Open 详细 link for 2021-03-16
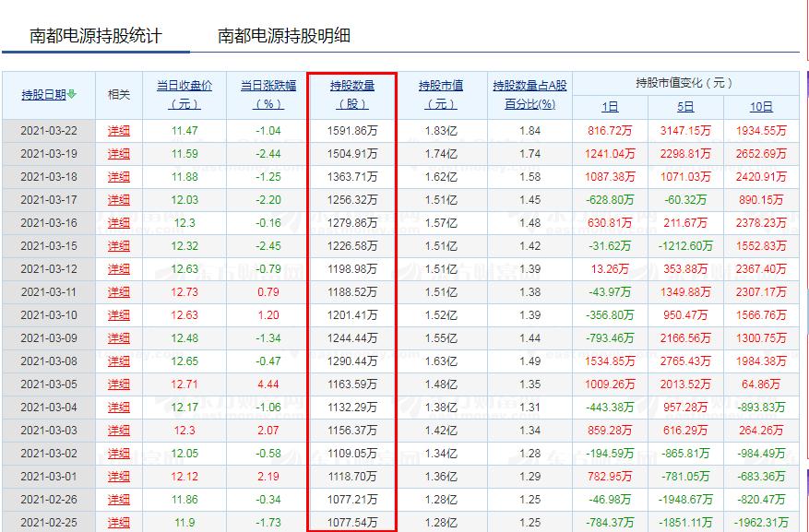The width and height of the screenshot is (809, 532). tap(119, 223)
